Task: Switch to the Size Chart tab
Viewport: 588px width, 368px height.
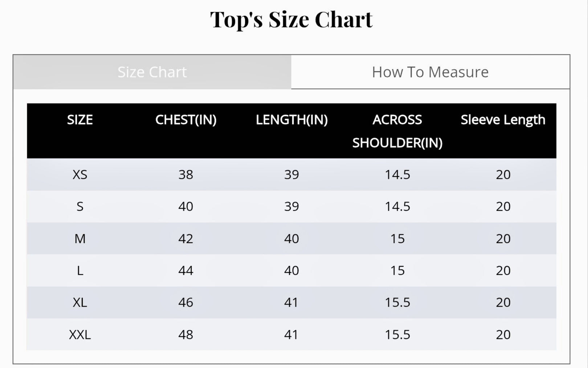Action: click(x=152, y=72)
